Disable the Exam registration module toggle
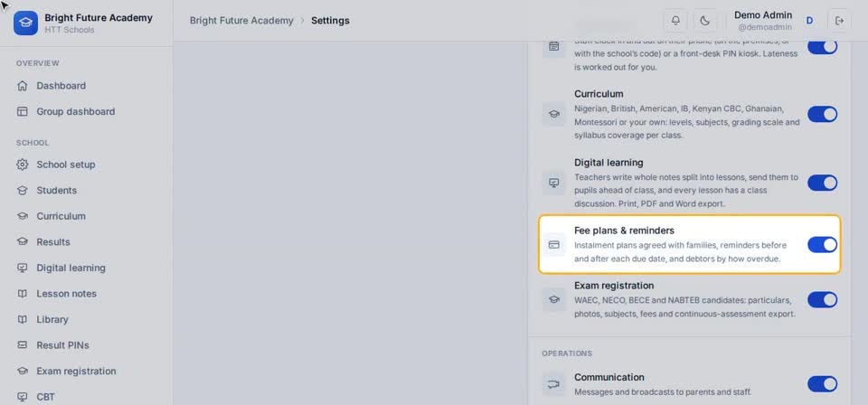 pyautogui.click(x=822, y=299)
